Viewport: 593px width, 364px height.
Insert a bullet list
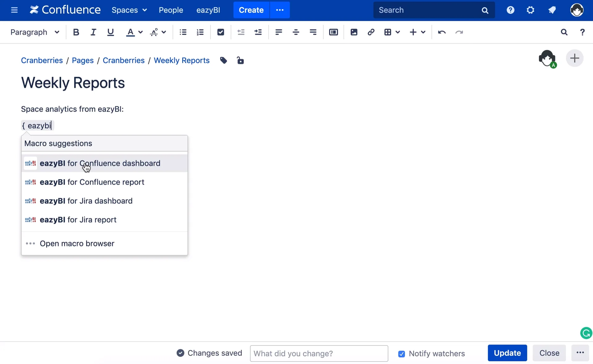pos(183,32)
